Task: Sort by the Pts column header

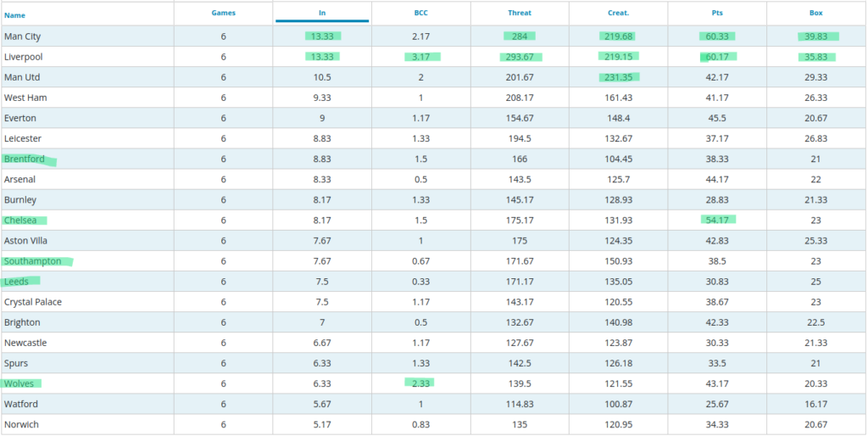Action: coord(717,13)
